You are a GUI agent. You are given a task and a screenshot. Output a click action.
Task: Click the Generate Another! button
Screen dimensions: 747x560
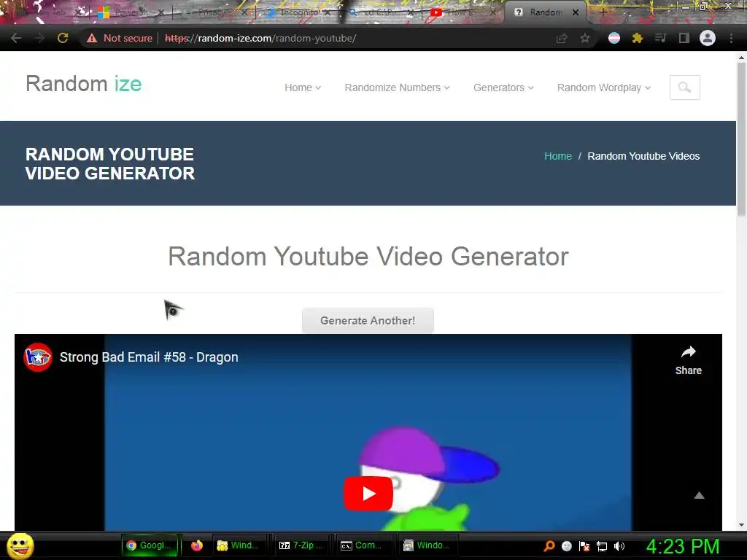point(368,321)
